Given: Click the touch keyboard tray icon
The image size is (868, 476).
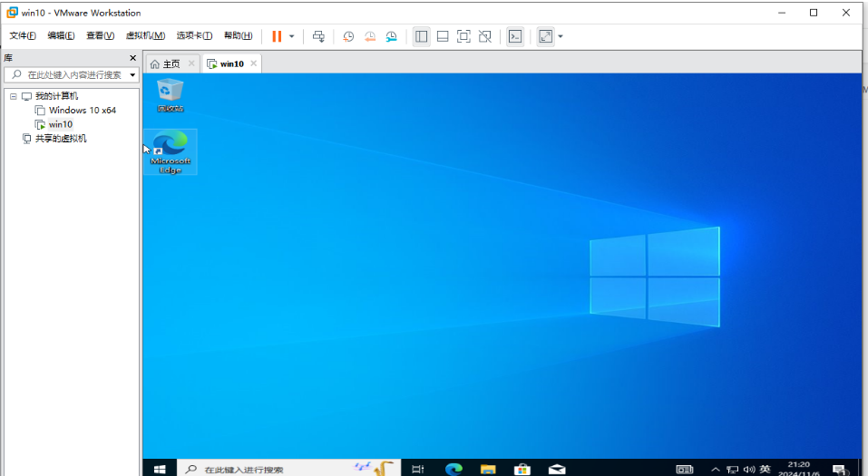Looking at the screenshot, I should point(685,470).
